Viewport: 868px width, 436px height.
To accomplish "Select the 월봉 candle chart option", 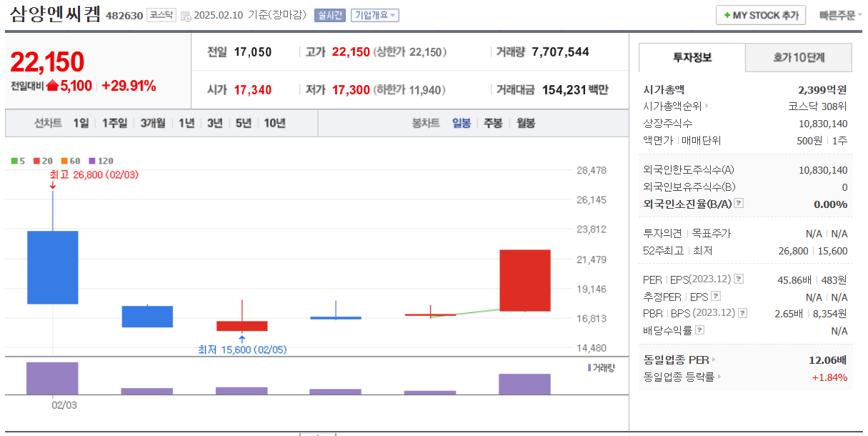I will 526,123.
